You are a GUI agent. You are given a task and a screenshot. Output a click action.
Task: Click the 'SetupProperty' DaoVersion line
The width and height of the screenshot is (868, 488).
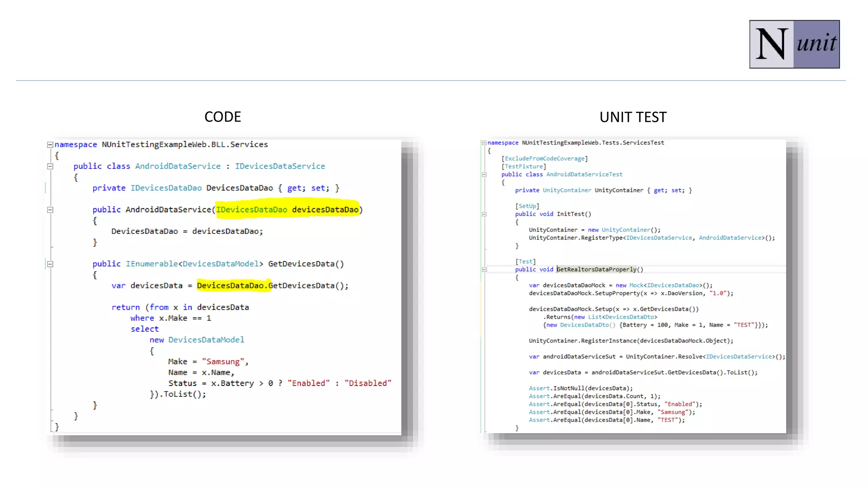631,293
